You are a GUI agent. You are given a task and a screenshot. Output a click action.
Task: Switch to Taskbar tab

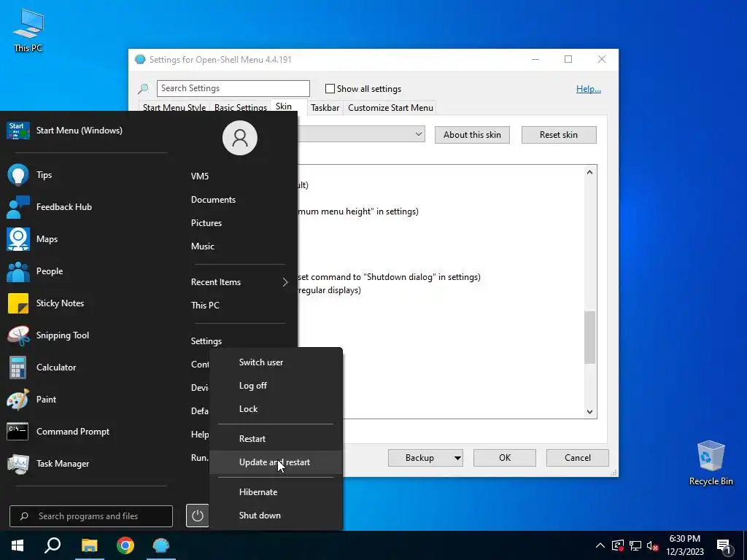(x=325, y=108)
